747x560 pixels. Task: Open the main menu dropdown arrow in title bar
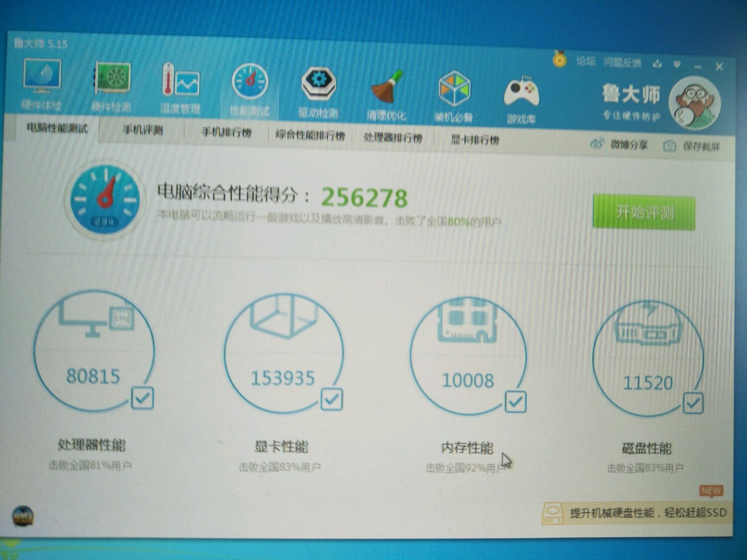[x=677, y=64]
